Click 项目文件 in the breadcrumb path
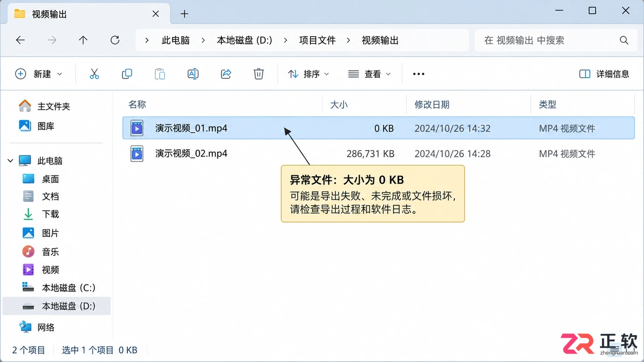The width and height of the screenshot is (644, 362). click(318, 40)
